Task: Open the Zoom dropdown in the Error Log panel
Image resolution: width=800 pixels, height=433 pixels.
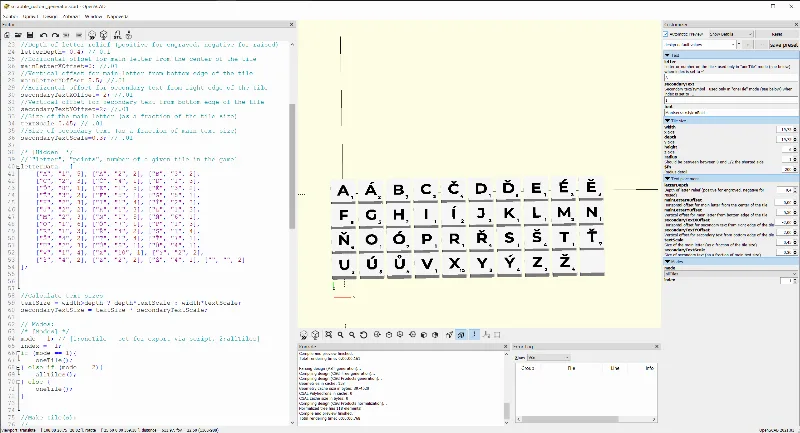Action: (548, 358)
